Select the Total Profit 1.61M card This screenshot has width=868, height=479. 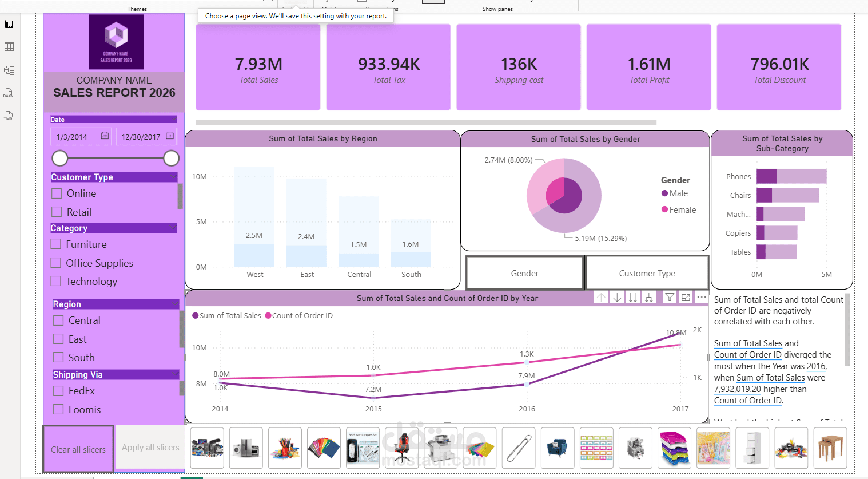648,67
